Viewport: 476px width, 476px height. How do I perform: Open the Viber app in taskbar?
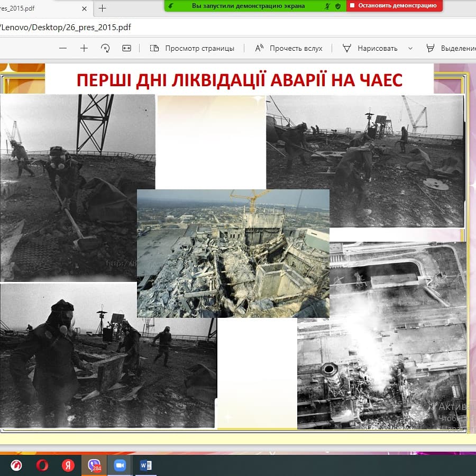[94, 465]
